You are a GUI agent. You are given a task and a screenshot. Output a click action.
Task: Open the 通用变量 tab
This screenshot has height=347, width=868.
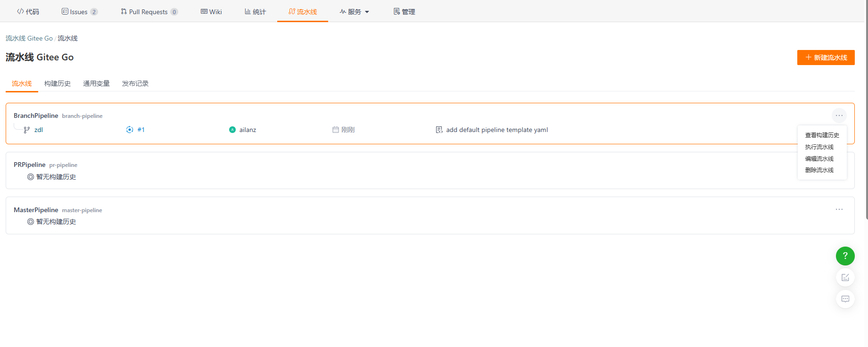click(x=96, y=83)
